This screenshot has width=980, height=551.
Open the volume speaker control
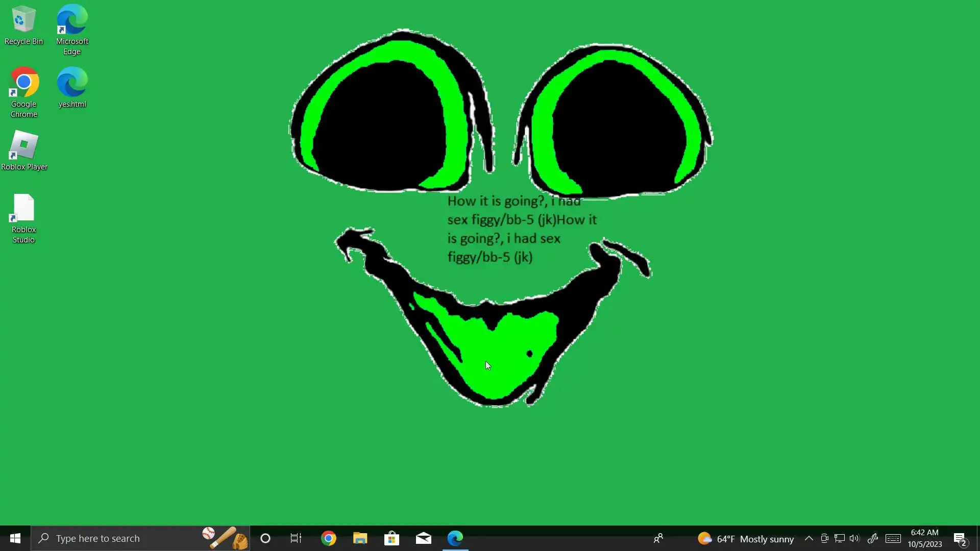click(x=854, y=538)
